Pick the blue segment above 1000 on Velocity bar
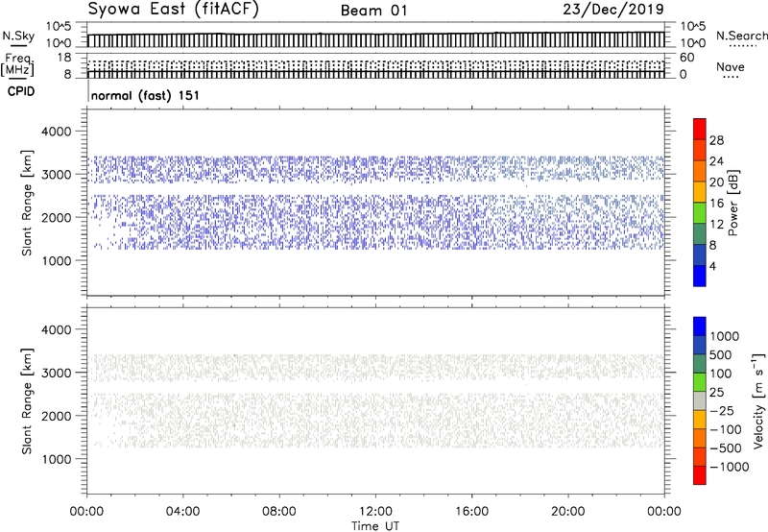The image size is (768, 532). coord(700,326)
